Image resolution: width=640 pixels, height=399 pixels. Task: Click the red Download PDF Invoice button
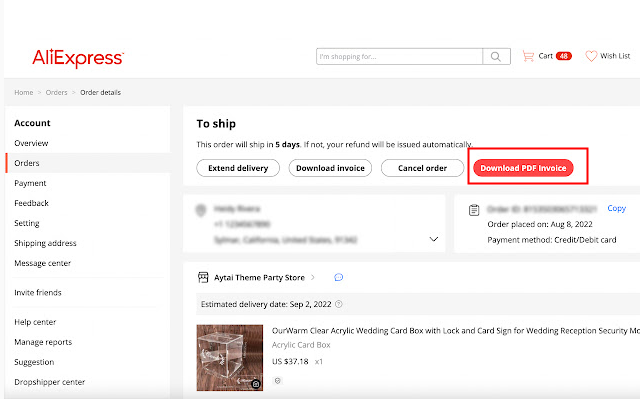(x=523, y=168)
